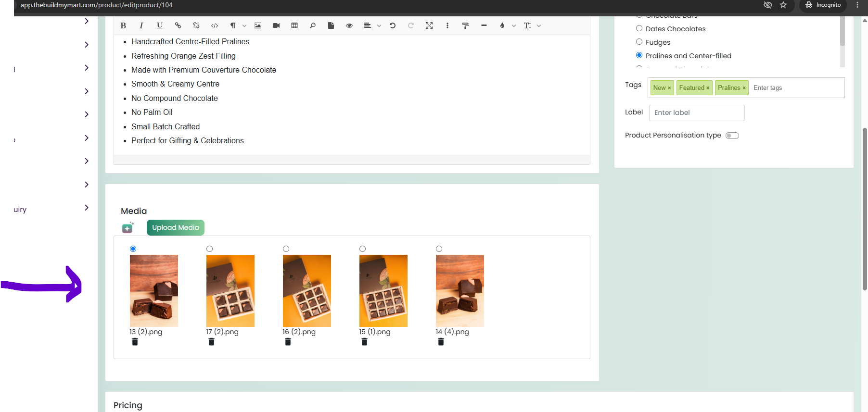Delete the 13 (2).png media file
The height and width of the screenshot is (412, 868).
click(x=135, y=342)
